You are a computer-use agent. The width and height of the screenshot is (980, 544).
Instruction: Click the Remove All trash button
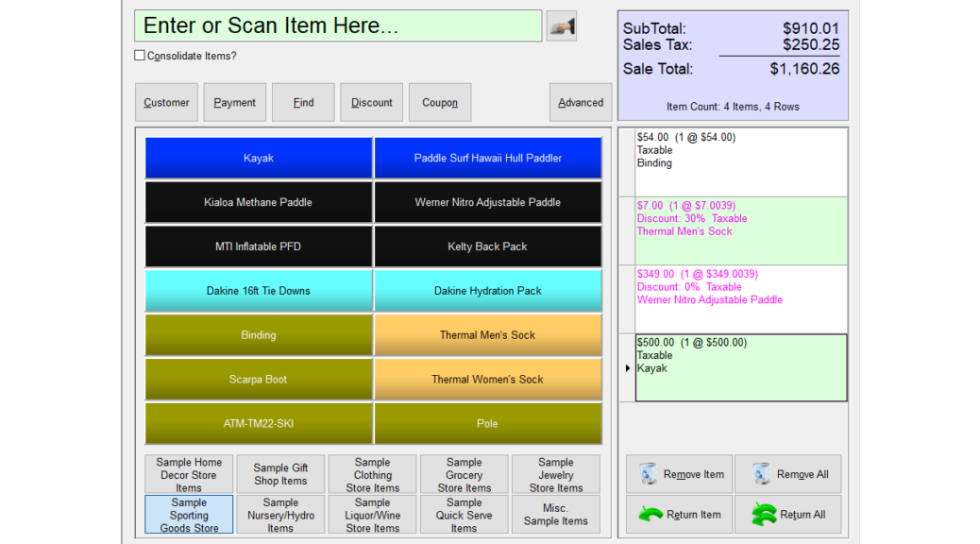tap(787, 474)
